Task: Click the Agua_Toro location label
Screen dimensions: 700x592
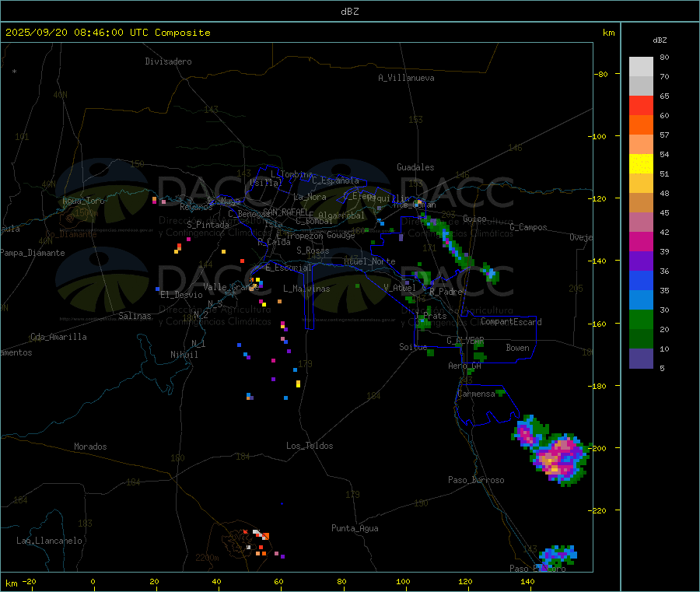Action: 83,201
